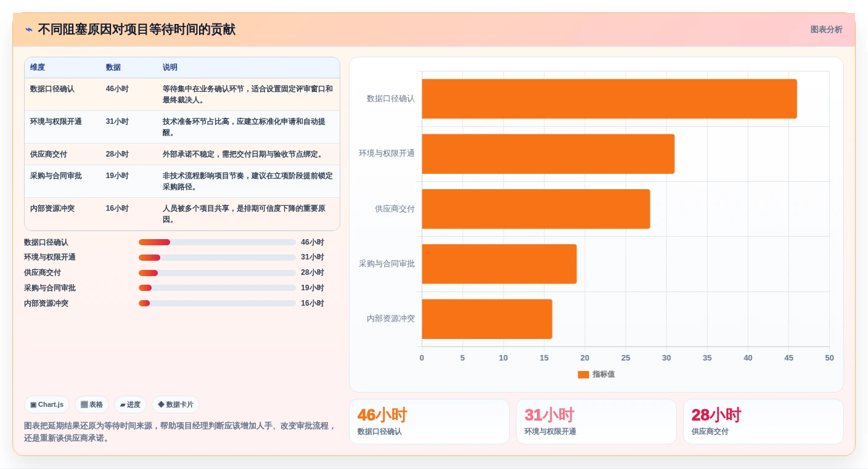Open the 28小时 供应商交付 data card

tap(763, 422)
